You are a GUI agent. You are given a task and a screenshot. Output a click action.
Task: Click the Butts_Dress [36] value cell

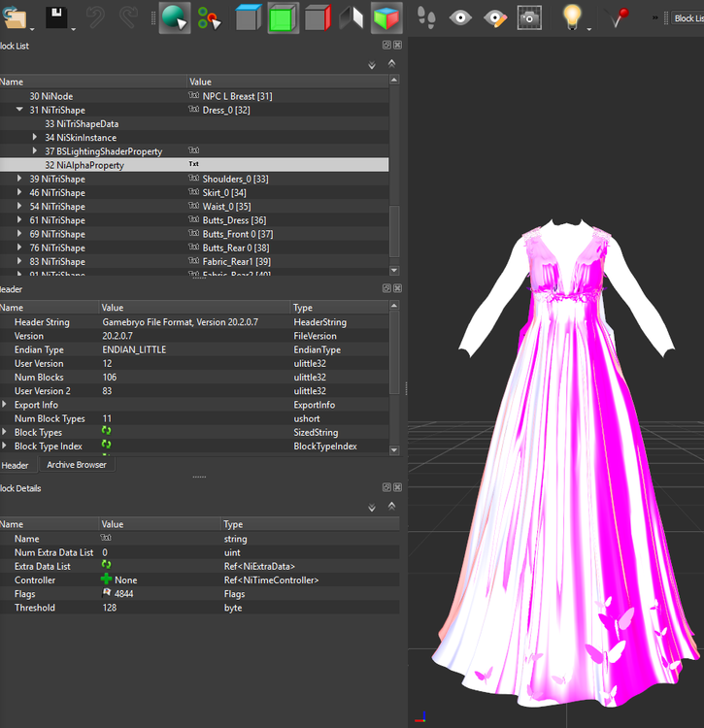point(234,220)
